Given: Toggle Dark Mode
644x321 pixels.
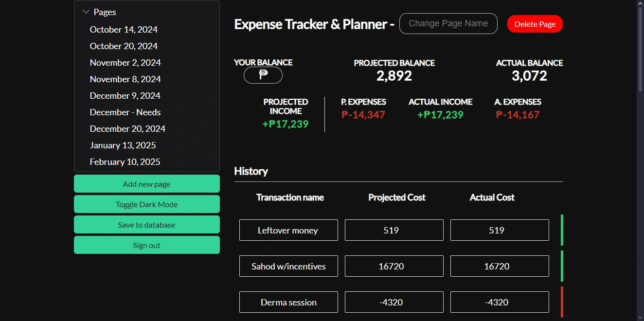Looking at the screenshot, I should point(146,204).
